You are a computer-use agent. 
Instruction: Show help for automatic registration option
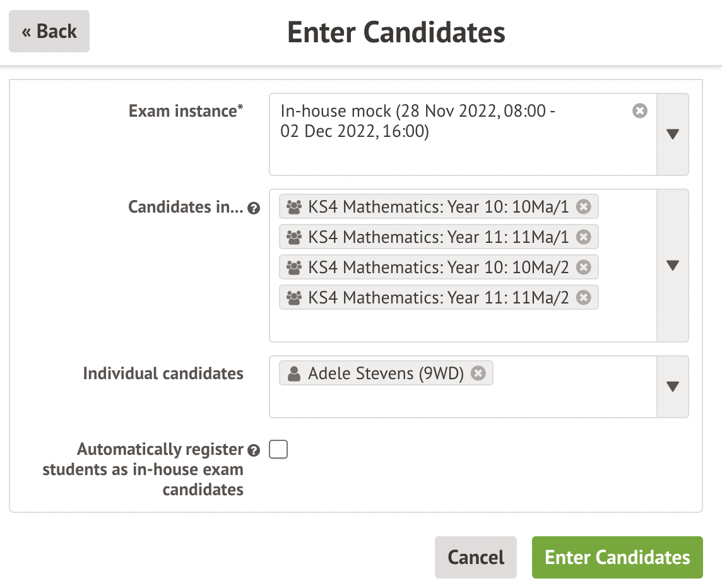[254, 450]
